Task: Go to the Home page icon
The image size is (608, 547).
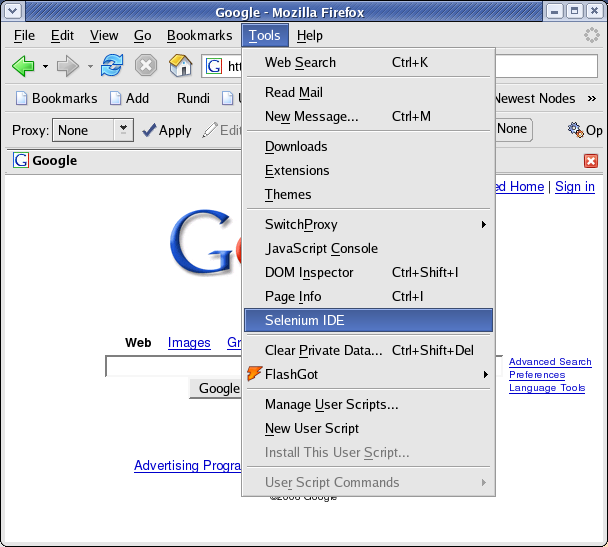Action: click(x=181, y=66)
